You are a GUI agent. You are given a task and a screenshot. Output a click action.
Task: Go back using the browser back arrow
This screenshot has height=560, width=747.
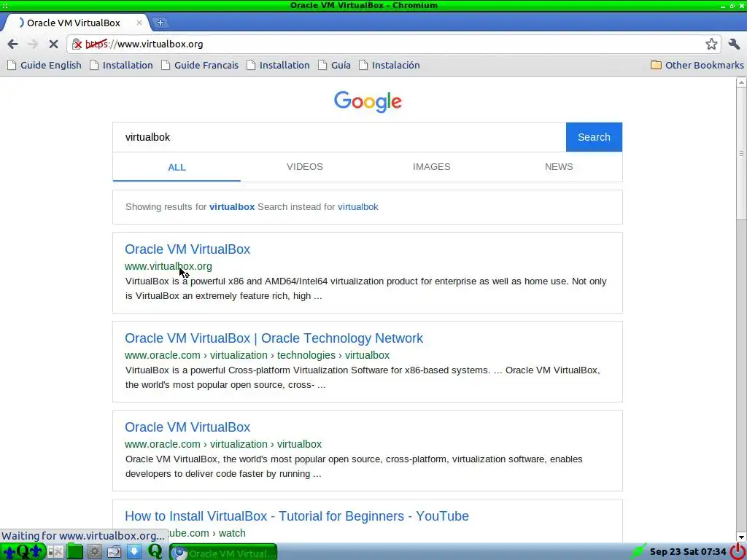pos(13,44)
